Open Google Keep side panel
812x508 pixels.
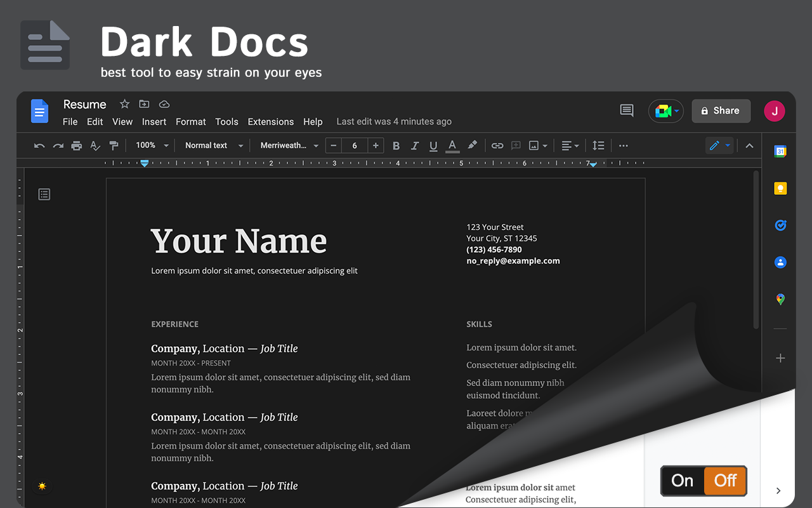pos(780,188)
